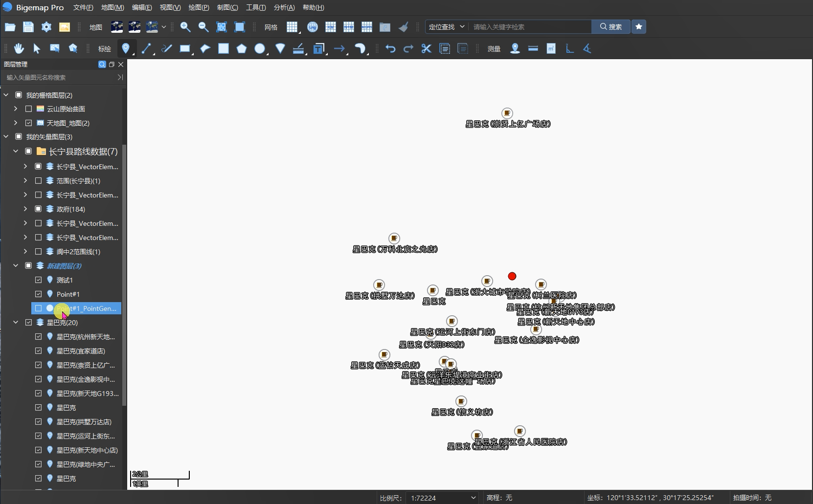Uncheck 天地图_地图(2) layer checkbox

coord(28,123)
